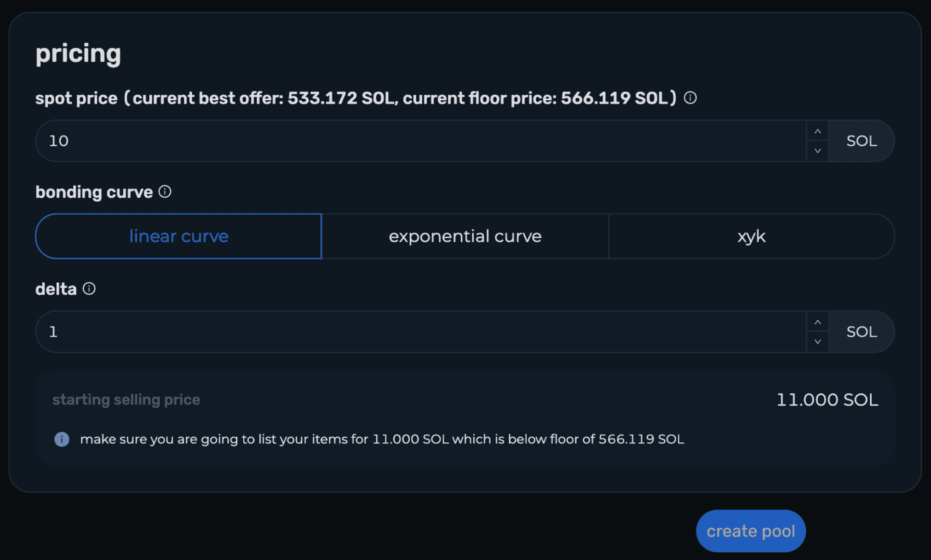Click the bonding curve info icon
The height and width of the screenshot is (560, 931).
(x=165, y=192)
